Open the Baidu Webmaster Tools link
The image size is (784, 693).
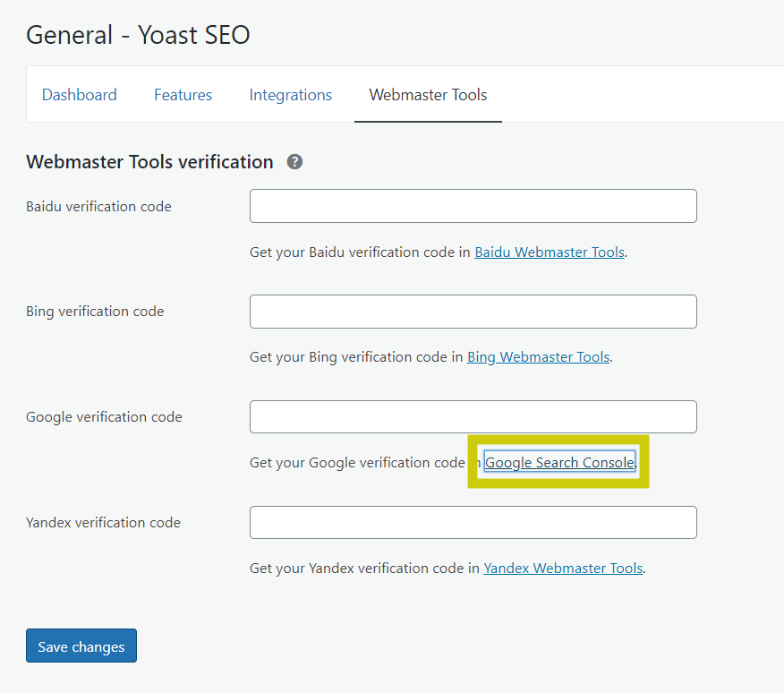550,252
